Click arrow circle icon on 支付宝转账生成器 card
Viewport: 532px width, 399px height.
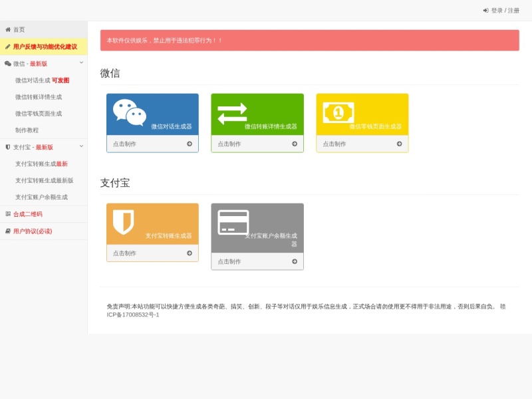tap(190, 253)
